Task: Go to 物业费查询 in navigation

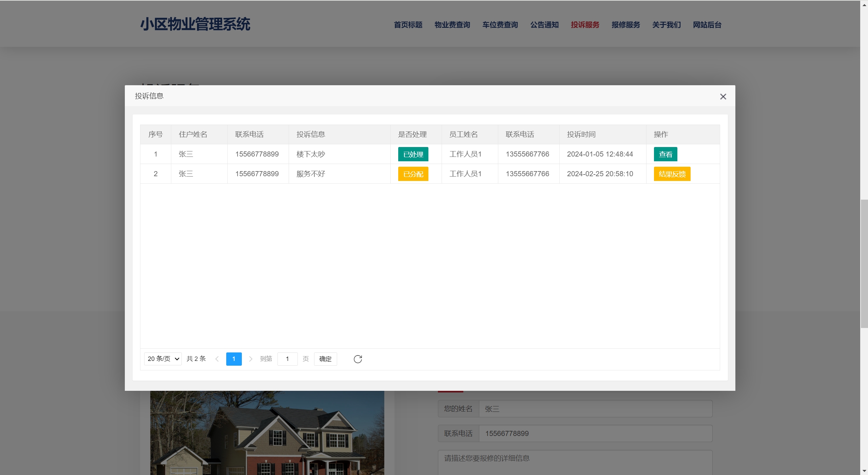Action: [x=452, y=25]
